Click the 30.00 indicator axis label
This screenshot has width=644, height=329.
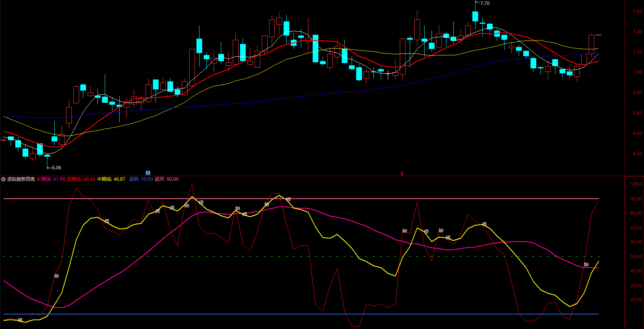(636, 286)
